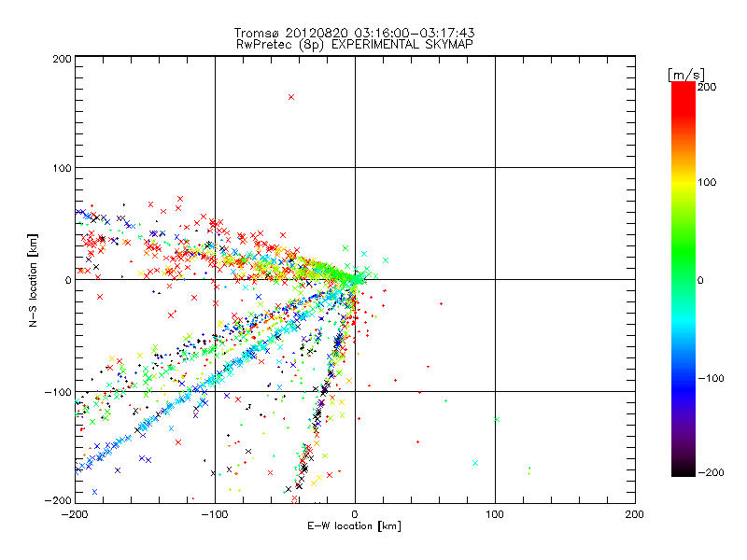The width and height of the screenshot is (747, 560).
Task: Click the '[m/s]' colorbar unit label
Action: click(x=686, y=75)
